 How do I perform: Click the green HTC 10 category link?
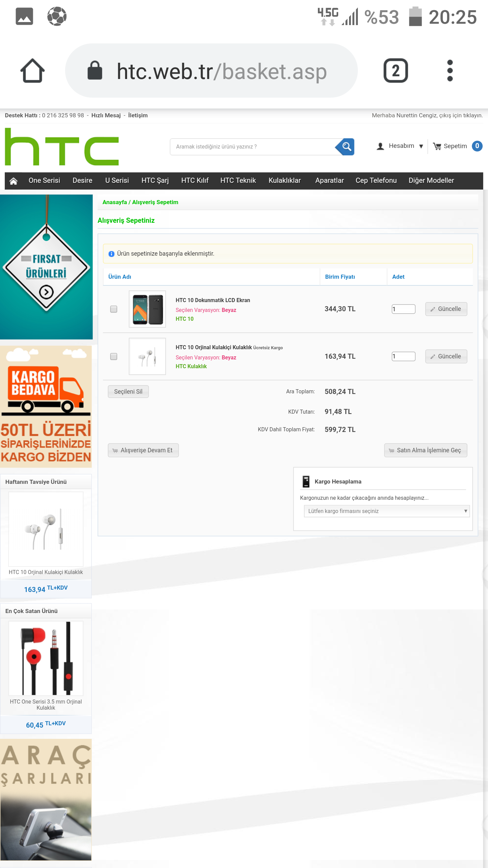pos(185,319)
